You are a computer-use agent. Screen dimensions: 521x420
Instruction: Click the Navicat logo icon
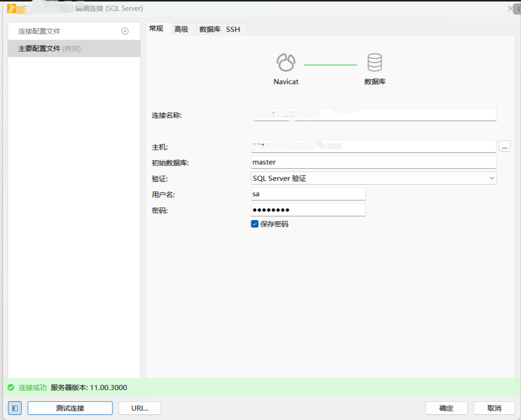(286, 62)
